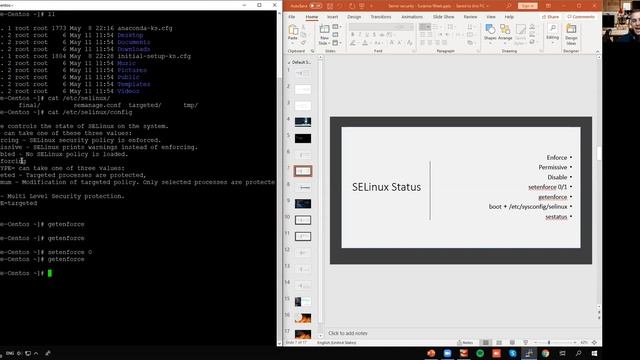Select Reading View icon in status bar

512,342
